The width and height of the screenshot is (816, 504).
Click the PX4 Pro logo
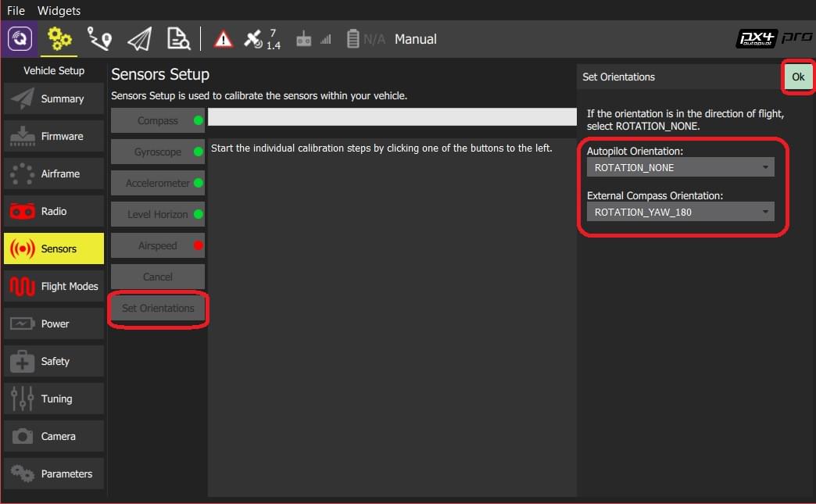[x=774, y=38]
